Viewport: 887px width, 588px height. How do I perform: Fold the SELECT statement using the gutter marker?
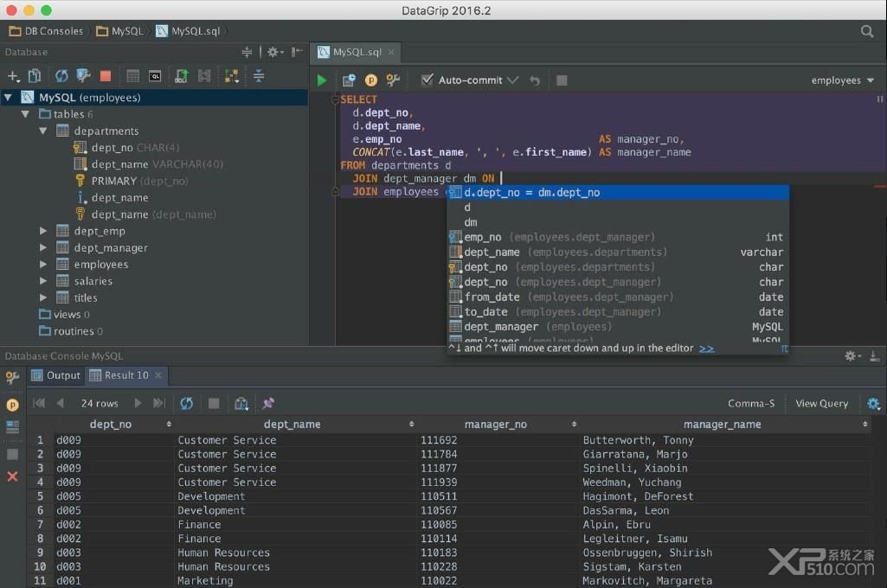click(334, 99)
